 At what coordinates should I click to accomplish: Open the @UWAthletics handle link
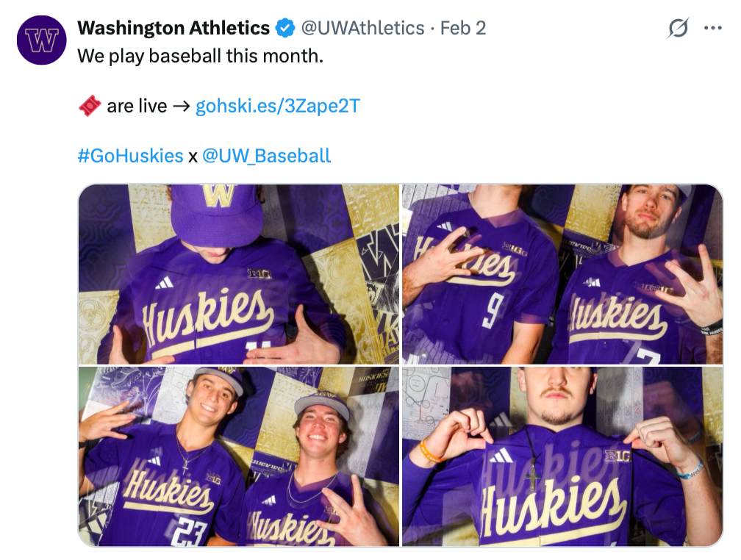[x=362, y=29]
